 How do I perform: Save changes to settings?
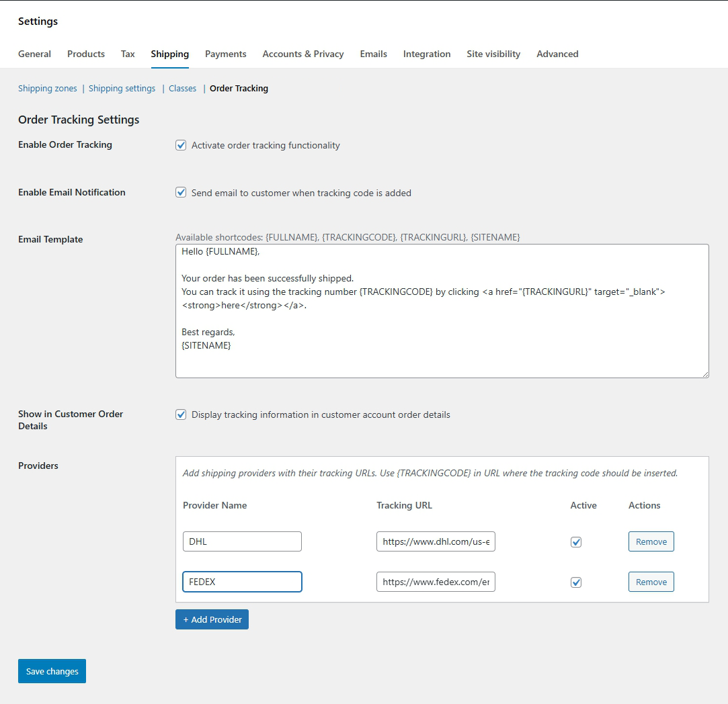pos(52,671)
